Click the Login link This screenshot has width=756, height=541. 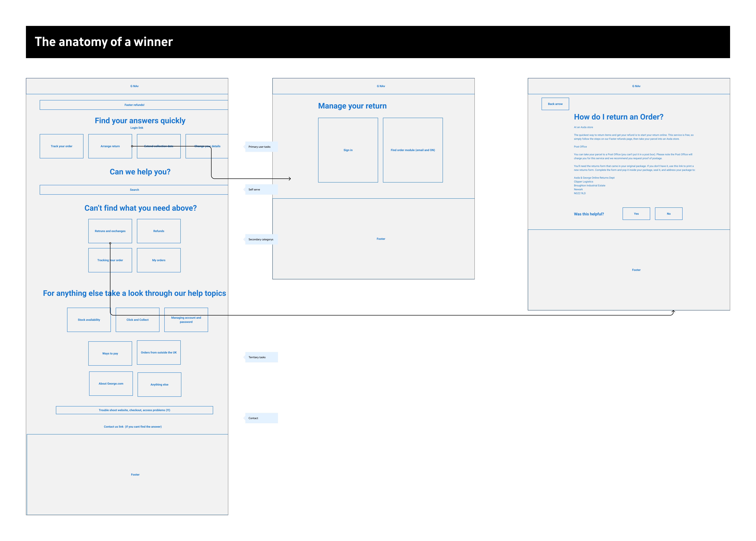137,128
